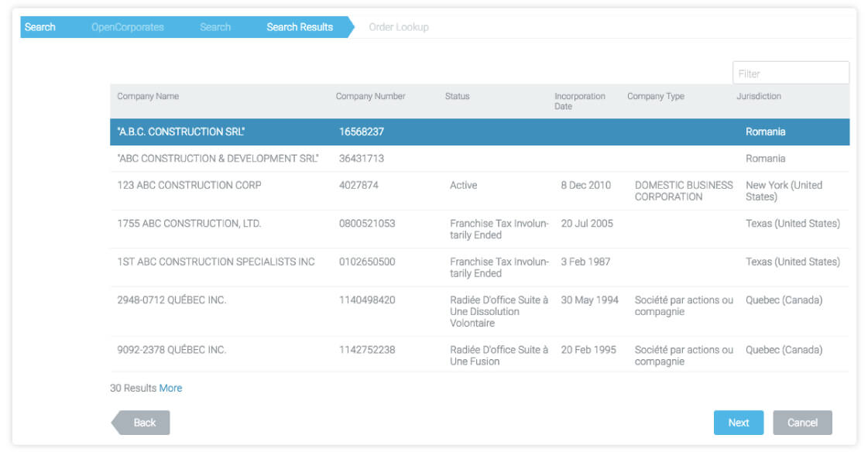Click company number 0800521053
This screenshot has height=452, width=868.
[367, 224]
